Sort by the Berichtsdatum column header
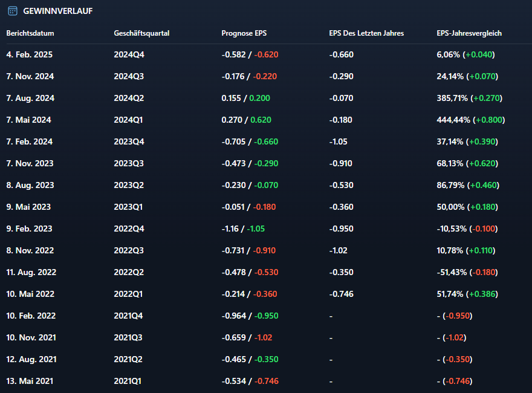Image resolution: width=532 pixels, height=393 pixels. [30, 33]
